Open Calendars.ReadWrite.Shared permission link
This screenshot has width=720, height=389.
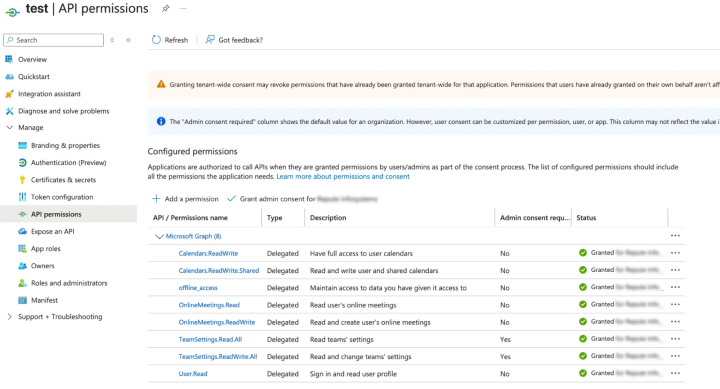pos(219,271)
